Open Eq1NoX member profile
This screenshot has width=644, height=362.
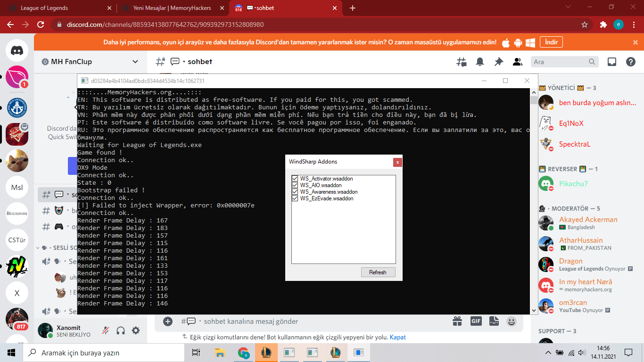click(x=587, y=123)
